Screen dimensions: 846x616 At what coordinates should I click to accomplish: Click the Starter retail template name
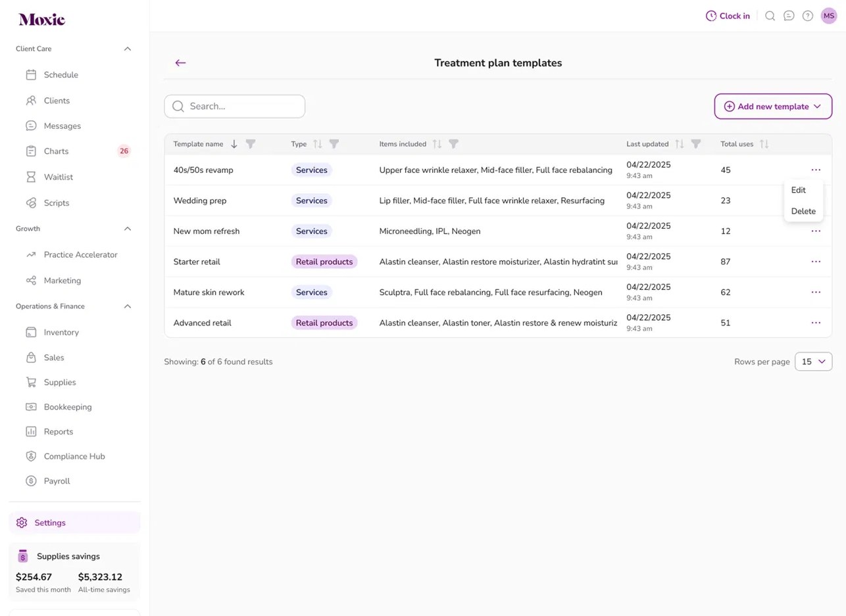click(197, 262)
